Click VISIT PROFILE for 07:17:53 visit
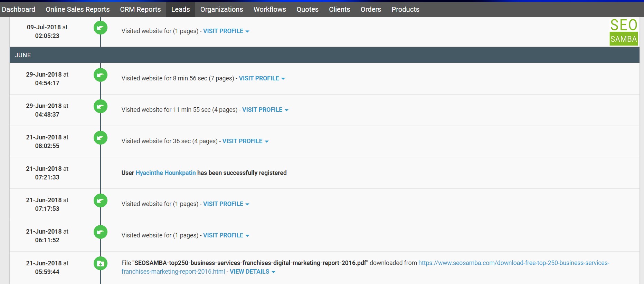Viewport: 644px width, 284px height. point(223,204)
